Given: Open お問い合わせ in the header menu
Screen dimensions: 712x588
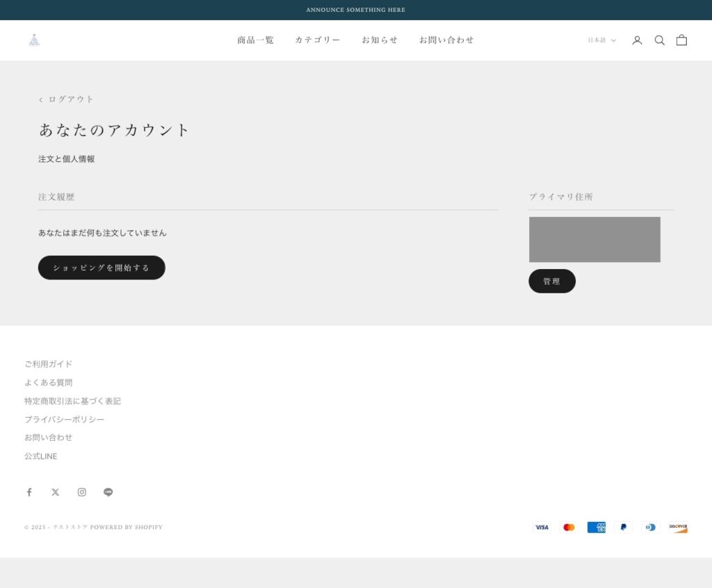Looking at the screenshot, I should click(x=446, y=40).
